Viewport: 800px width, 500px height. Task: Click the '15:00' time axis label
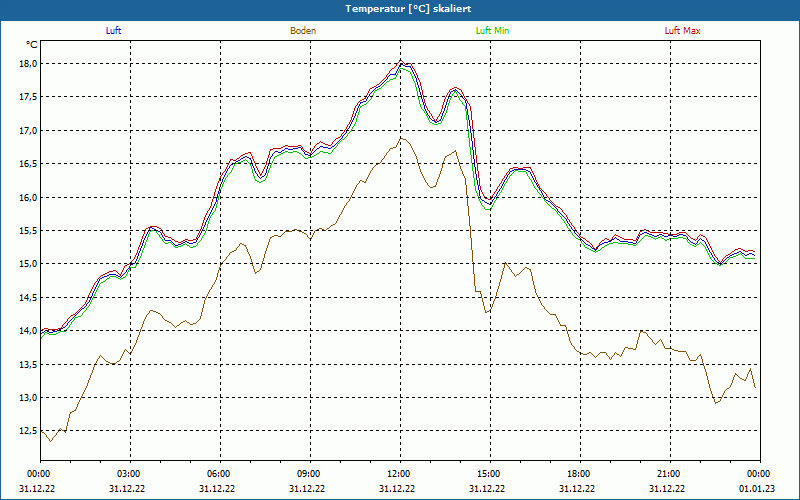pyautogui.click(x=490, y=474)
